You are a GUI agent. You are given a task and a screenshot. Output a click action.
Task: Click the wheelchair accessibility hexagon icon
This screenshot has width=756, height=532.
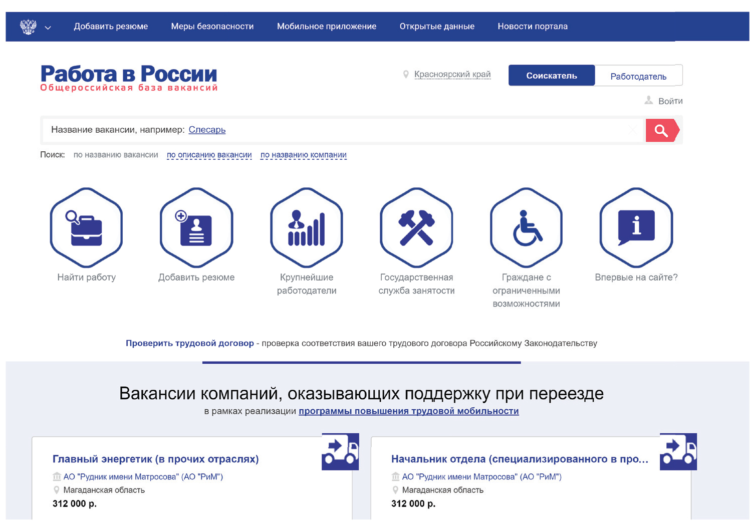coord(527,227)
